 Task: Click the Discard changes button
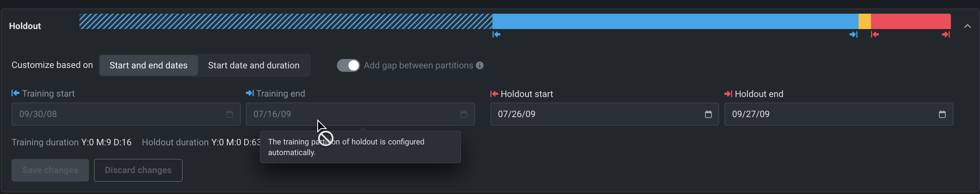click(138, 170)
